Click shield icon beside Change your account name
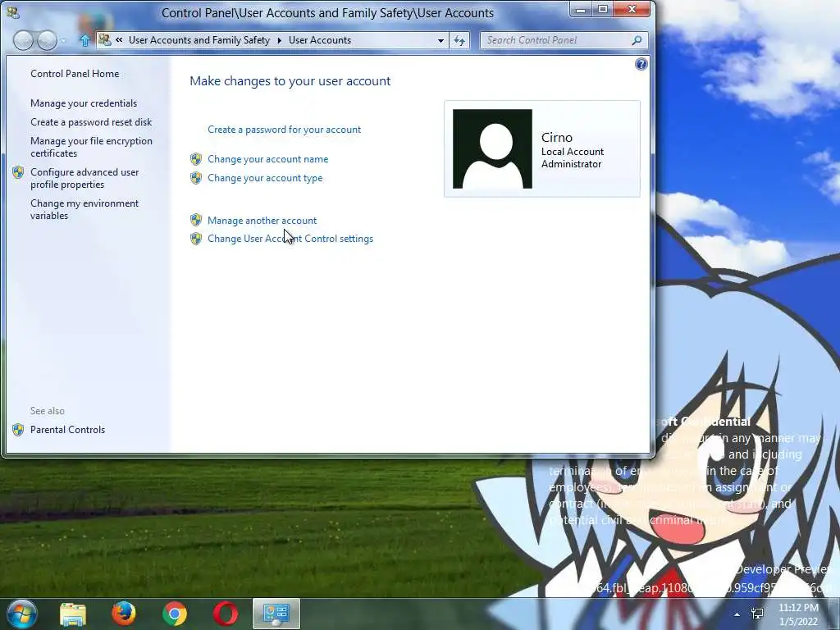The height and width of the screenshot is (630, 840). (196, 159)
